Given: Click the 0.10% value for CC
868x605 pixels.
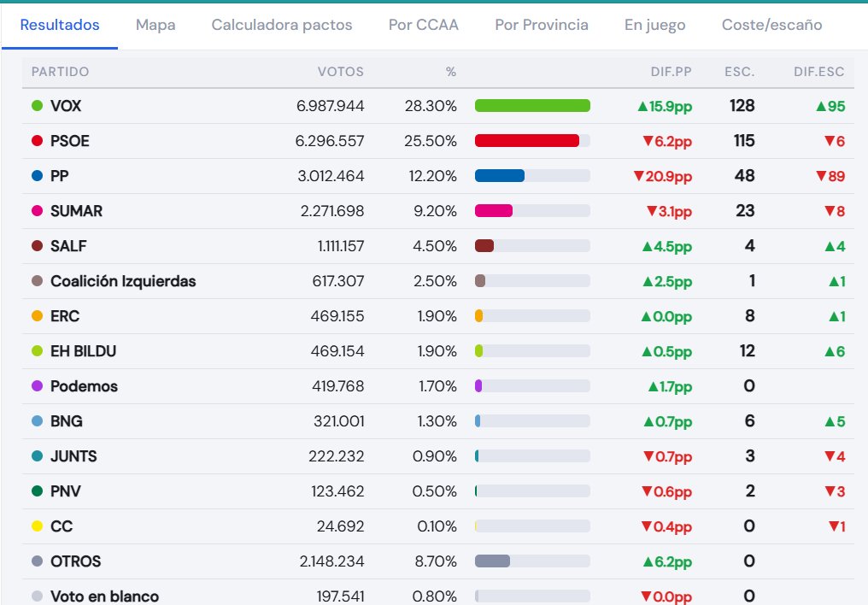Looking at the screenshot, I should click(x=437, y=526).
